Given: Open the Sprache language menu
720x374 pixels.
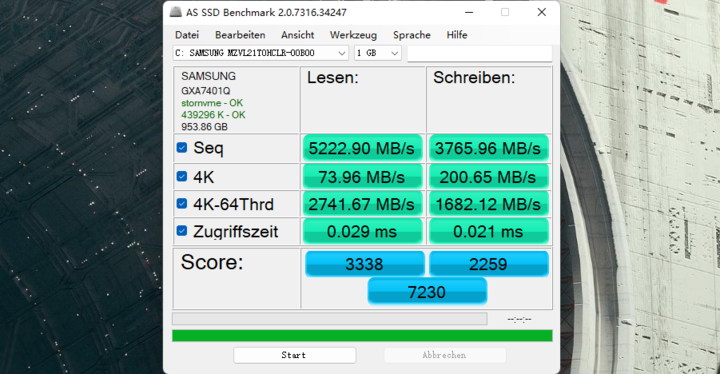Looking at the screenshot, I should [411, 35].
